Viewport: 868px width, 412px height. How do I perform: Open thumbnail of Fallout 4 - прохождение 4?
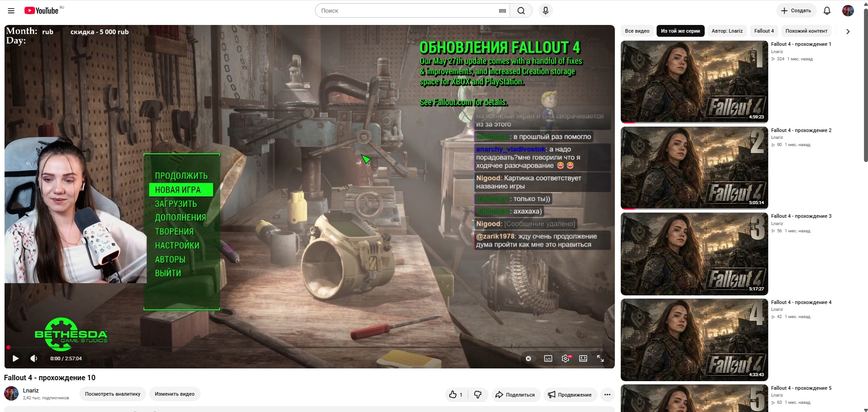694,340
